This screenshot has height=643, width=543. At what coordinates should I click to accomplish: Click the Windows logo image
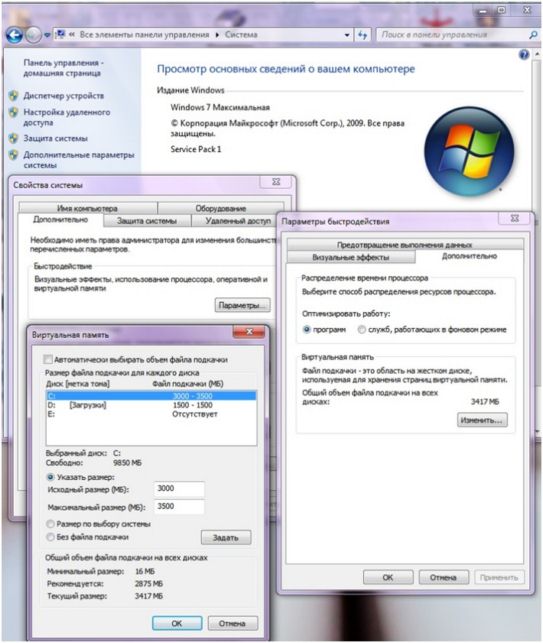(x=469, y=151)
